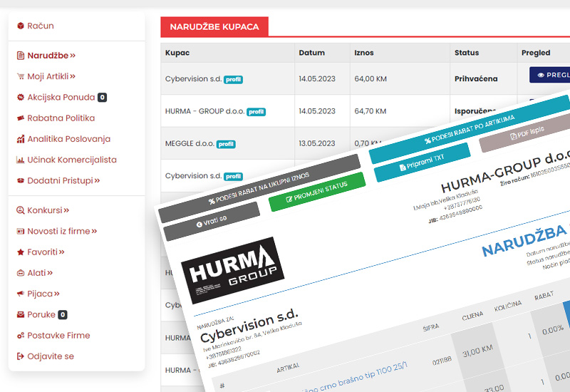The image size is (570, 392).
Task: Click the Poruke envelope icon
Action: tap(21, 314)
